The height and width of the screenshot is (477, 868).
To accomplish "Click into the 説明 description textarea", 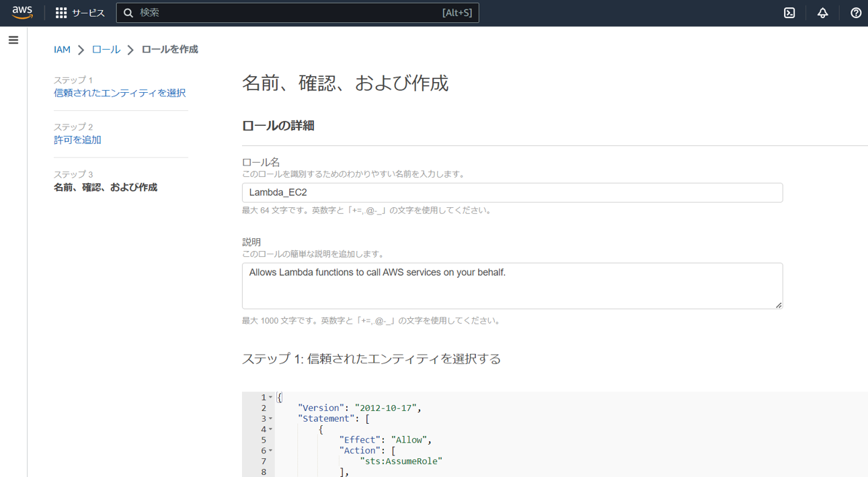I will (512, 285).
